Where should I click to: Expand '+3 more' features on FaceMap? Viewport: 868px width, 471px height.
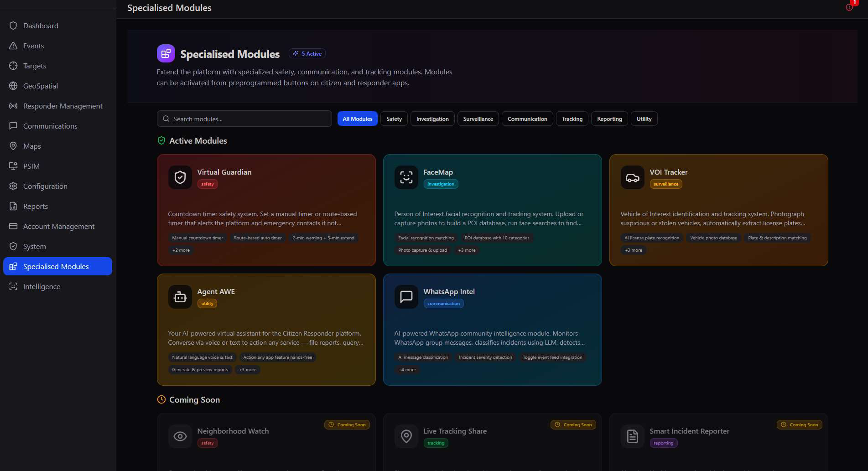467,250
